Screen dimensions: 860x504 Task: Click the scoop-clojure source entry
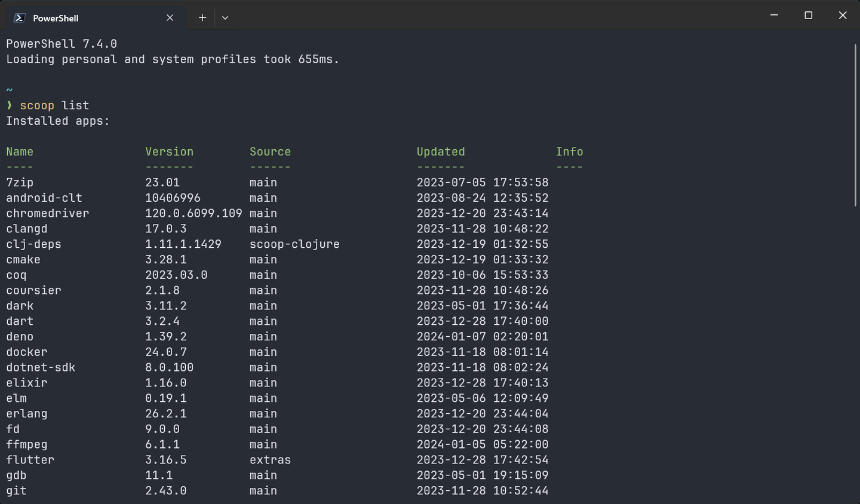point(294,244)
